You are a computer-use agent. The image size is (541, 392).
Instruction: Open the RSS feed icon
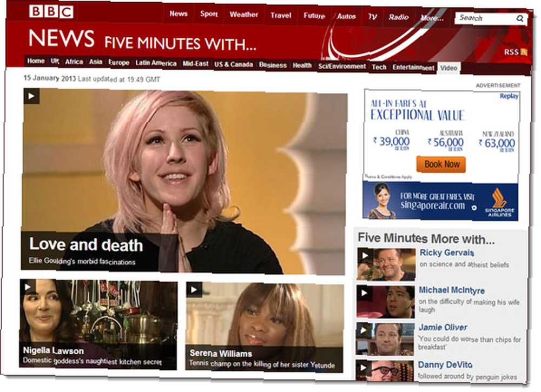524,52
